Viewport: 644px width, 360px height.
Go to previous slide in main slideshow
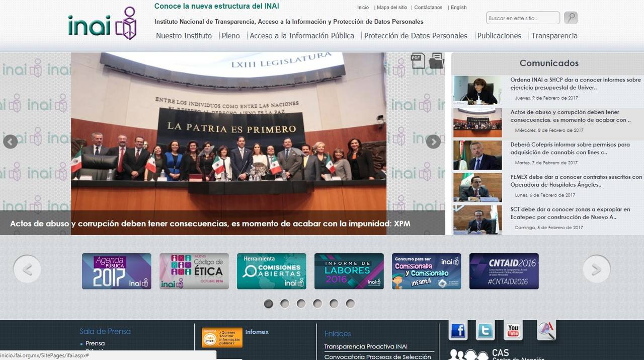point(11,142)
